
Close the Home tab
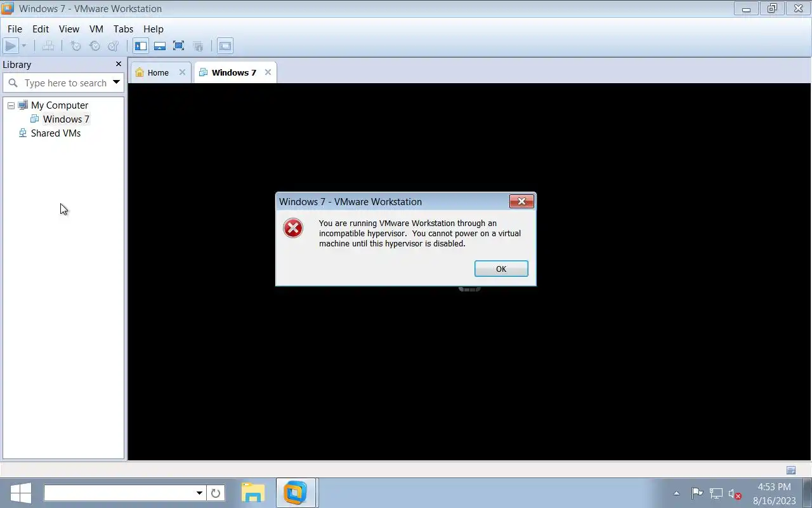[x=182, y=72]
